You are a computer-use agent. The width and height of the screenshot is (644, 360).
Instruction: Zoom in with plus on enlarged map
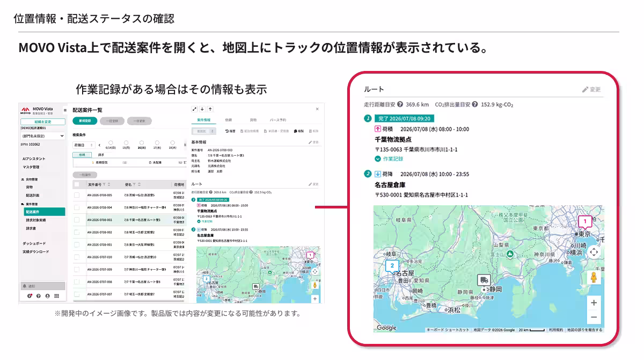coord(594,303)
